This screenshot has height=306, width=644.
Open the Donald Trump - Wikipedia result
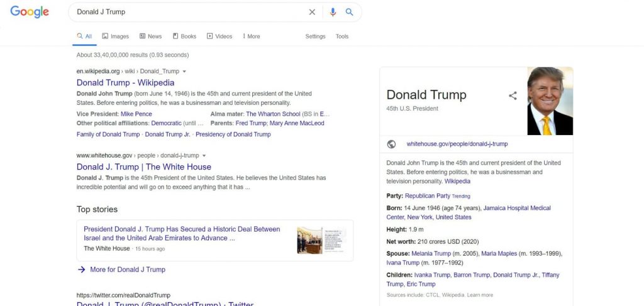point(125,82)
